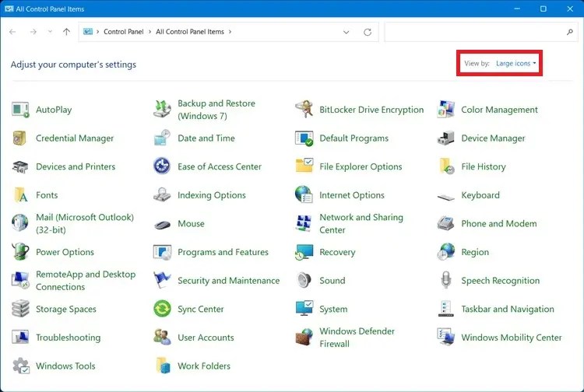Open the Storage Spaces link

[x=66, y=309]
